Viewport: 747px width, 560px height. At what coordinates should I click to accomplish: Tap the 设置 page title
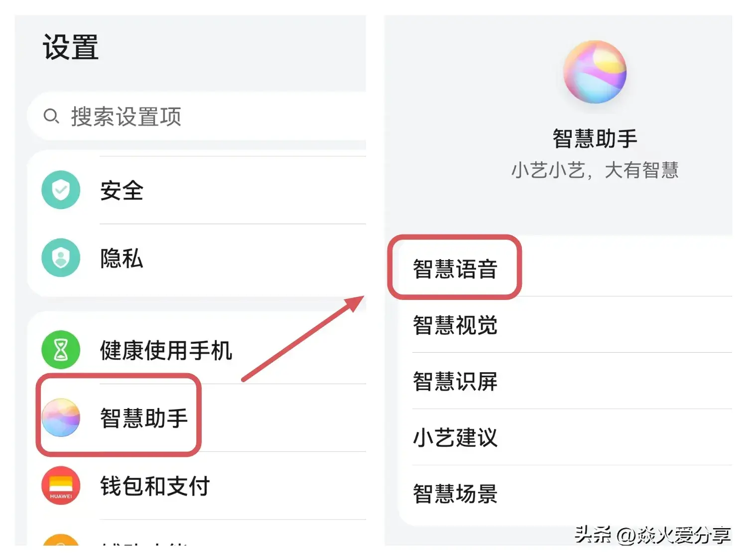71,48
